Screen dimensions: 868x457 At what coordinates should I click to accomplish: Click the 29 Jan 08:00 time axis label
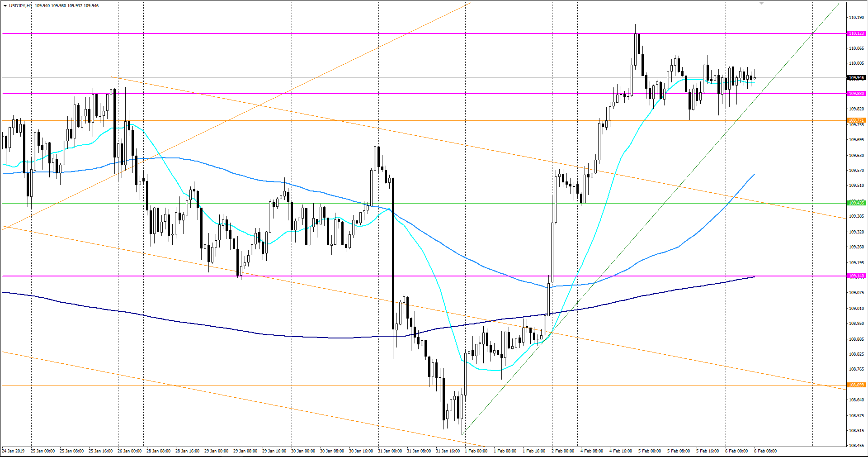245,451
